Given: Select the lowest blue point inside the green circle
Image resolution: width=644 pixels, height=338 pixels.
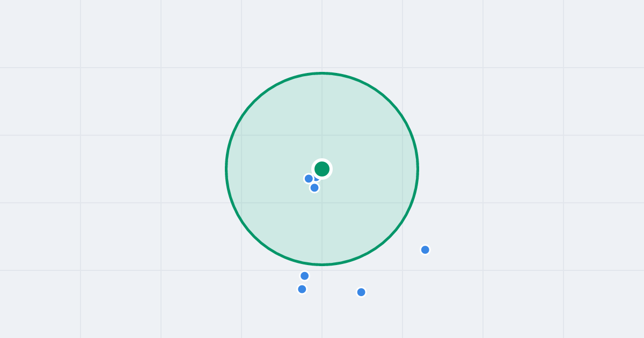Looking at the screenshot, I should pyautogui.click(x=314, y=188).
